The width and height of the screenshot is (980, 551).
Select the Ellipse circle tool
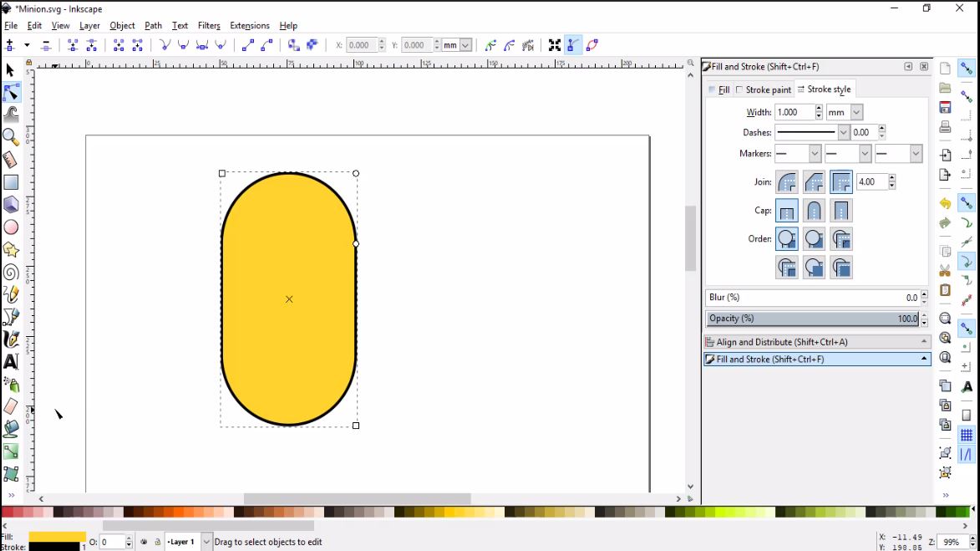point(11,227)
